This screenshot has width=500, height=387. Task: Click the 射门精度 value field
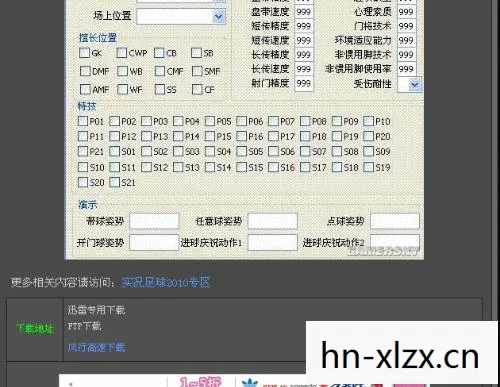[304, 83]
